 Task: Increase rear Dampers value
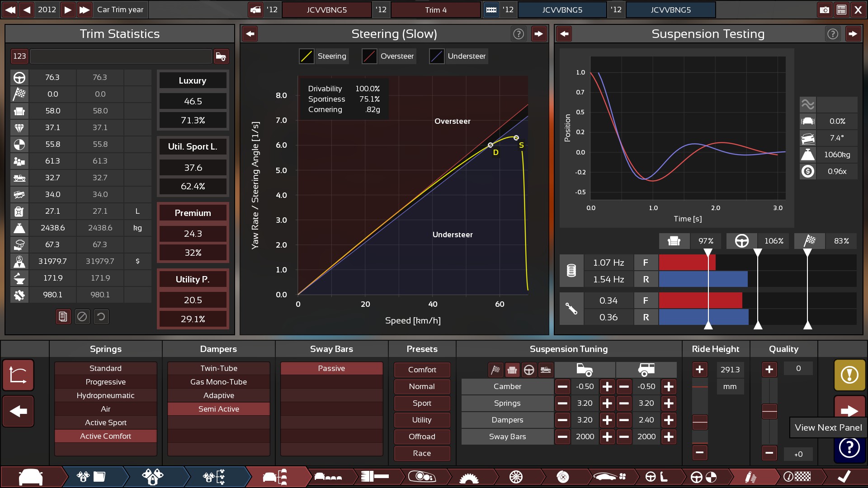(669, 420)
